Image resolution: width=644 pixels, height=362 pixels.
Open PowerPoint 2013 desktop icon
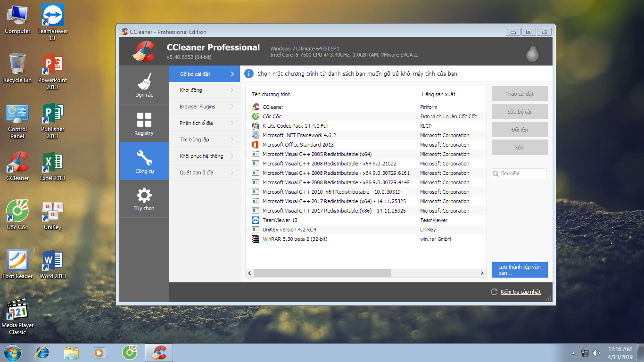[52, 72]
